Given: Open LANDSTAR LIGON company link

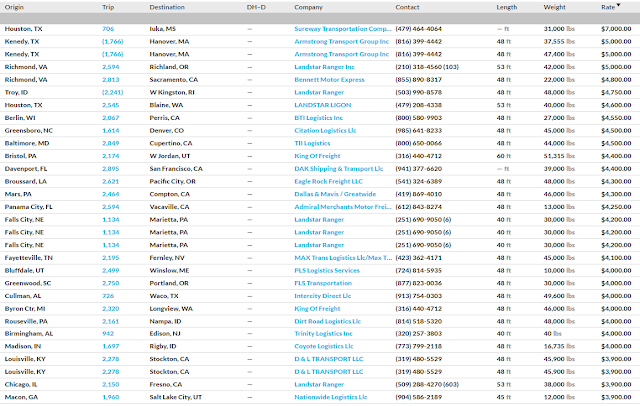Looking at the screenshot, I should click(x=322, y=105).
